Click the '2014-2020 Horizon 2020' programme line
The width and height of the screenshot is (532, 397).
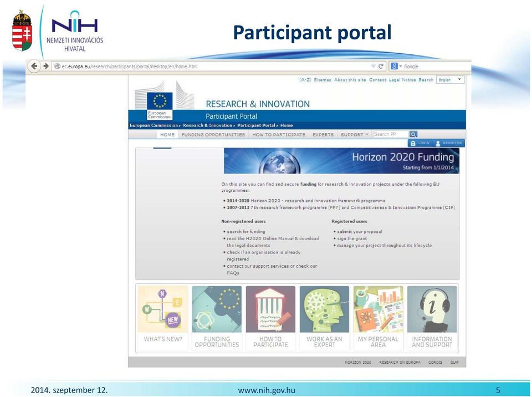coord(306,201)
